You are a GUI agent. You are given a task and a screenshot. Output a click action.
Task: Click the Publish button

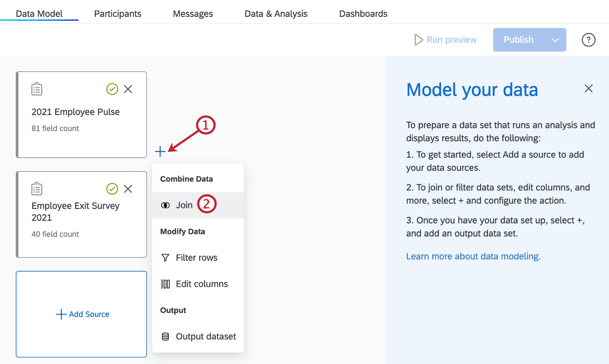(518, 40)
